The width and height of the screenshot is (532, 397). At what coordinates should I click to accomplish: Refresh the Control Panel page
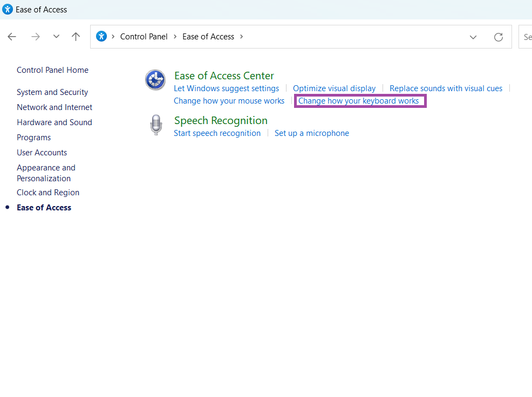tap(499, 37)
